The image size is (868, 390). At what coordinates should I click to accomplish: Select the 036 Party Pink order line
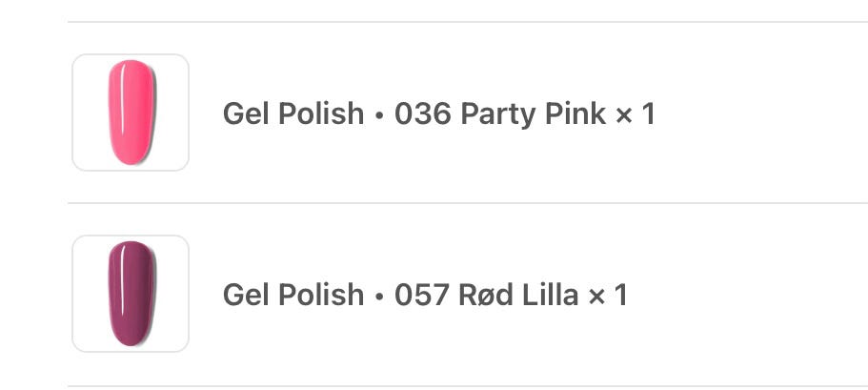pos(438,114)
